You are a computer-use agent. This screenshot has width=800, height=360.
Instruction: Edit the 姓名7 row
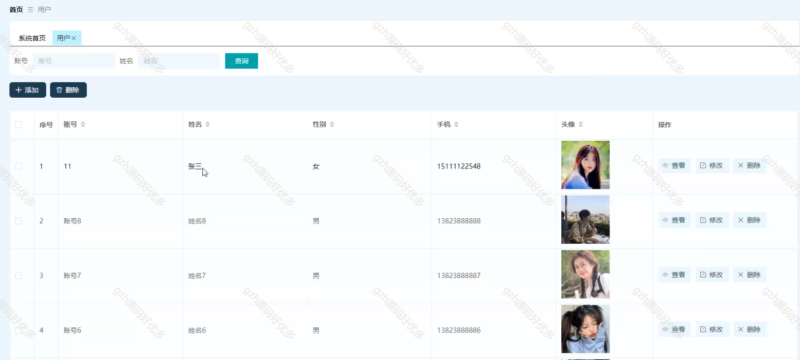tap(712, 275)
